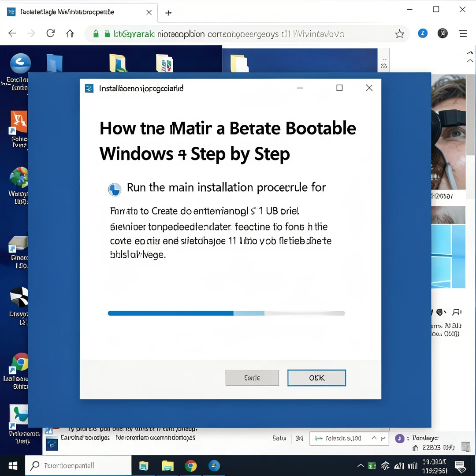The height and width of the screenshot is (476, 476).
Task: Open the blue round desktop icon at top-left
Action: (x=20, y=63)
